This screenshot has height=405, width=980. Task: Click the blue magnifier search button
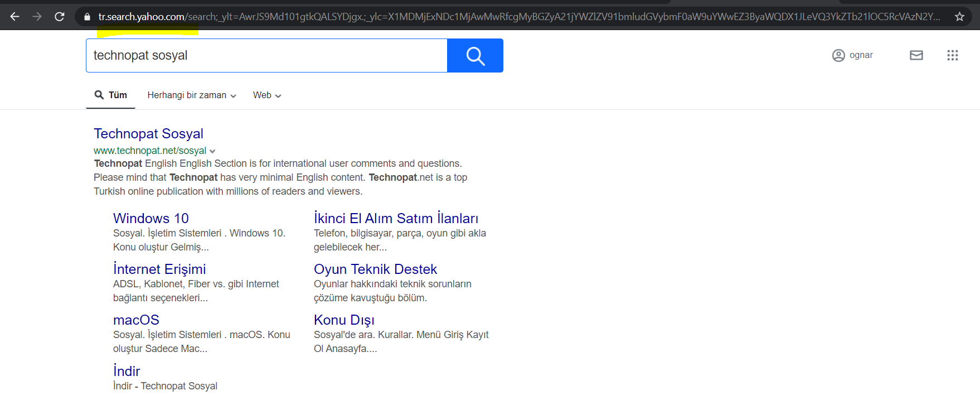pos(475,55)
